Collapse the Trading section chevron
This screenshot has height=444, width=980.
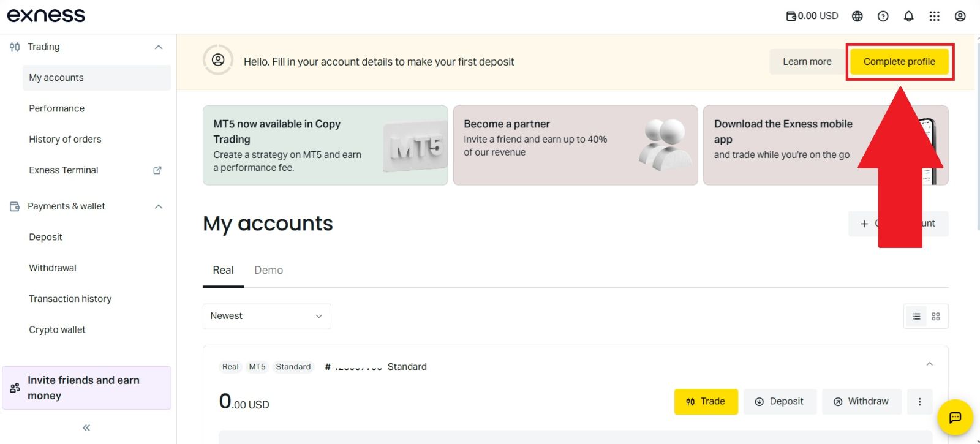pyautogui.click(x=159, y=47)
